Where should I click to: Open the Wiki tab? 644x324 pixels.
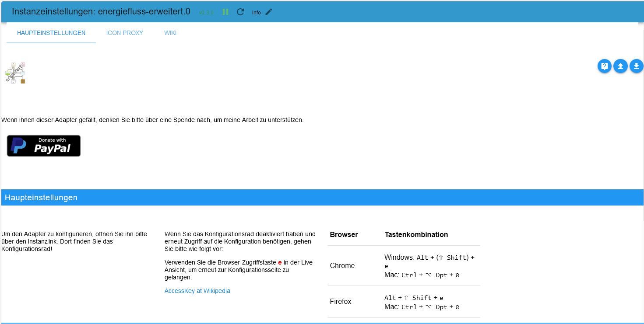click(x=170, y=33)
